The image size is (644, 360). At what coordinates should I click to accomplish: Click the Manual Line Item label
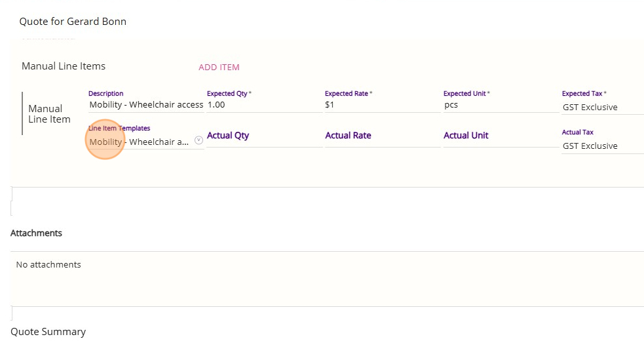click(49, 113)
